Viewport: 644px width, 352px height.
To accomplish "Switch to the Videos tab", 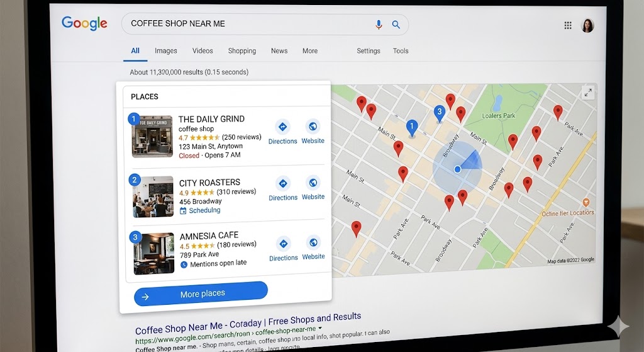I will (203, 50).
